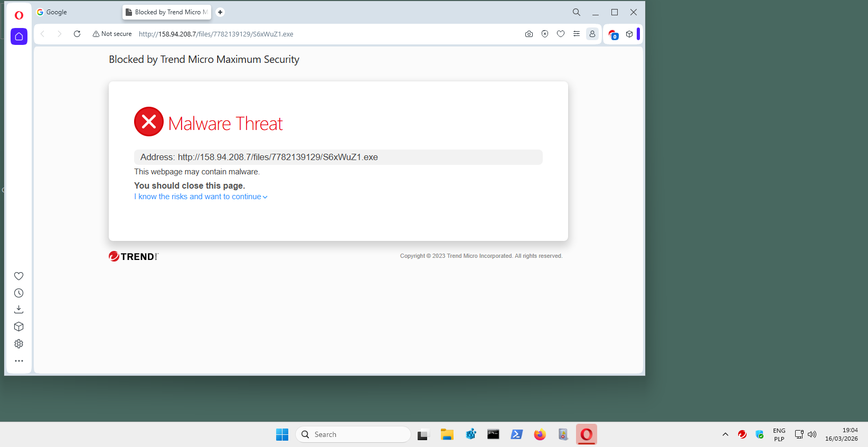This screenshot has height=447, width=868.
Task: Open Firefox from the taskbar
Action: 540,434
